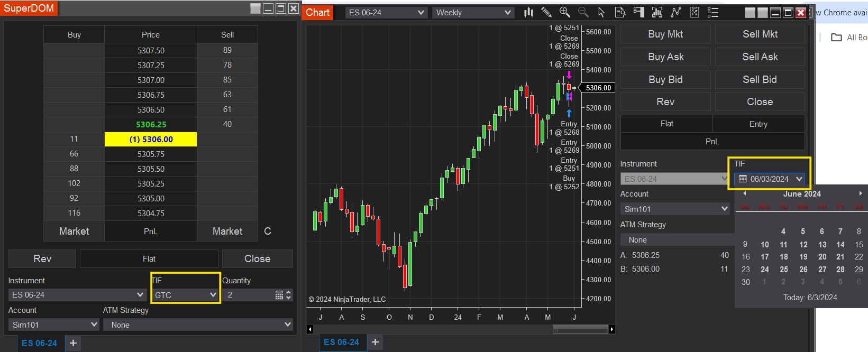
Task: Click the Buy Bid button
Action: pyautogui.click(x=665, y=79)
